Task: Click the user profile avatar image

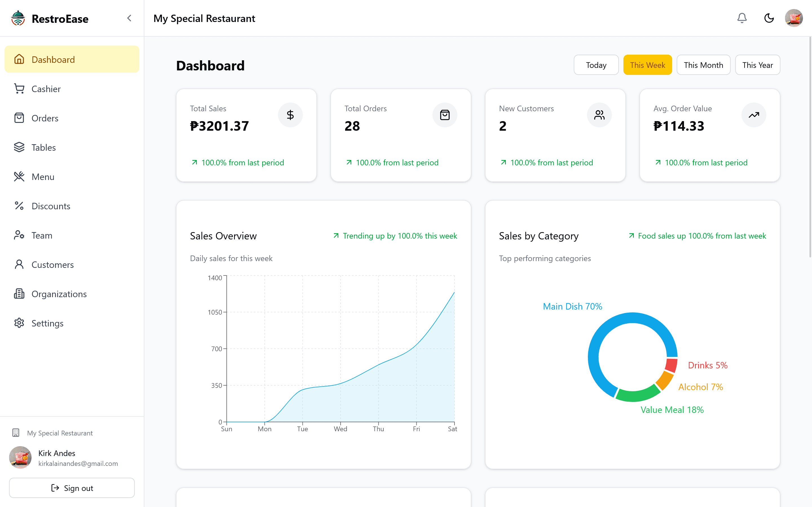Action: click(x=795, y=18)
